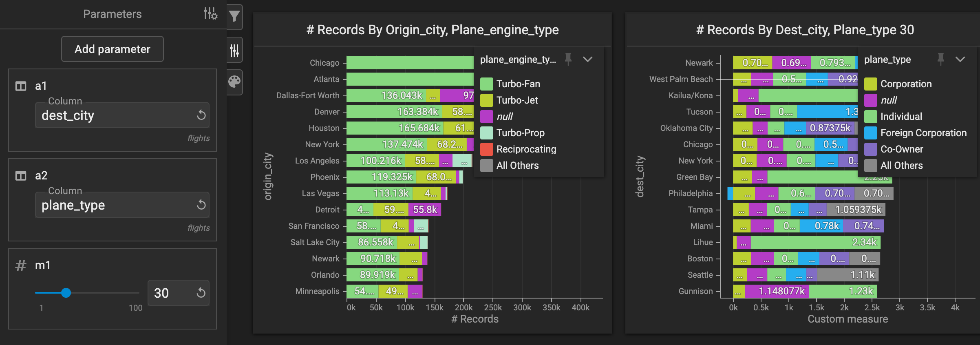This screenshot has width=980, height=345.
Task: Toggle Turbo-Fan in the engine legend
Action: [x=518, y=84]
